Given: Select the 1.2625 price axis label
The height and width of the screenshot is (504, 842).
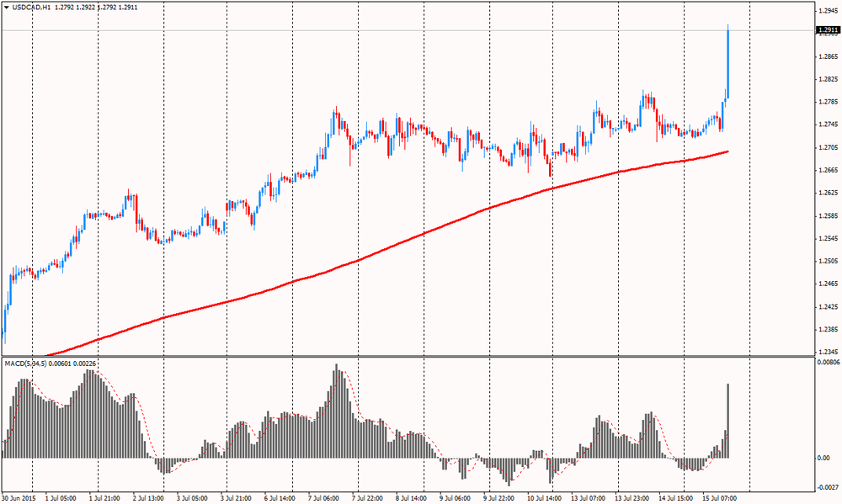Looking at the screenshot, I should click(829, 193).
